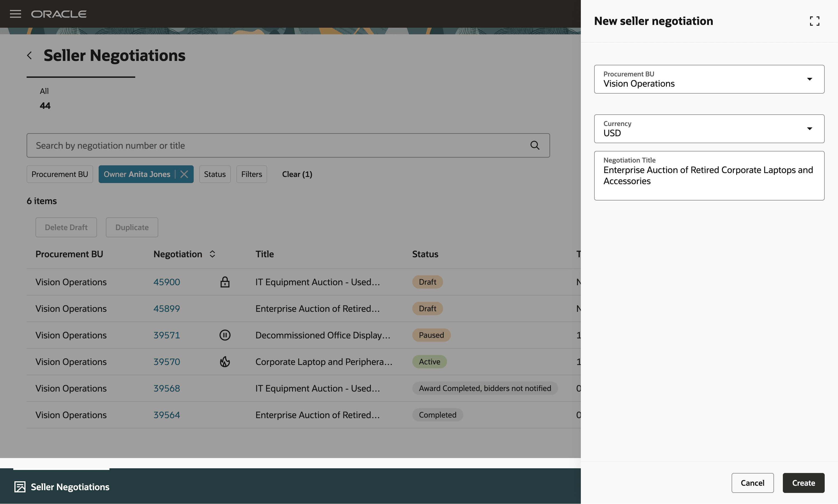This screenshot has width=838, height=504.
Task: Open the Status filter chip
Action: pos(215,174)
